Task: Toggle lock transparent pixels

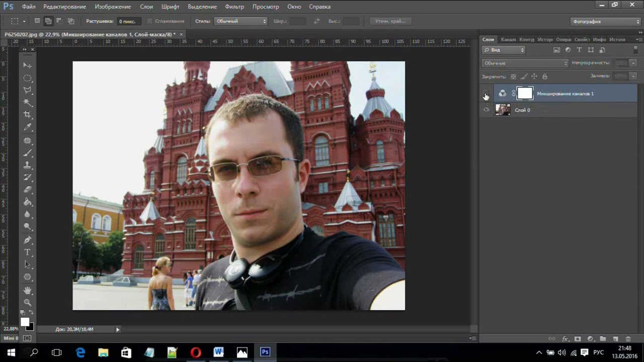Action: pos(513,76)
